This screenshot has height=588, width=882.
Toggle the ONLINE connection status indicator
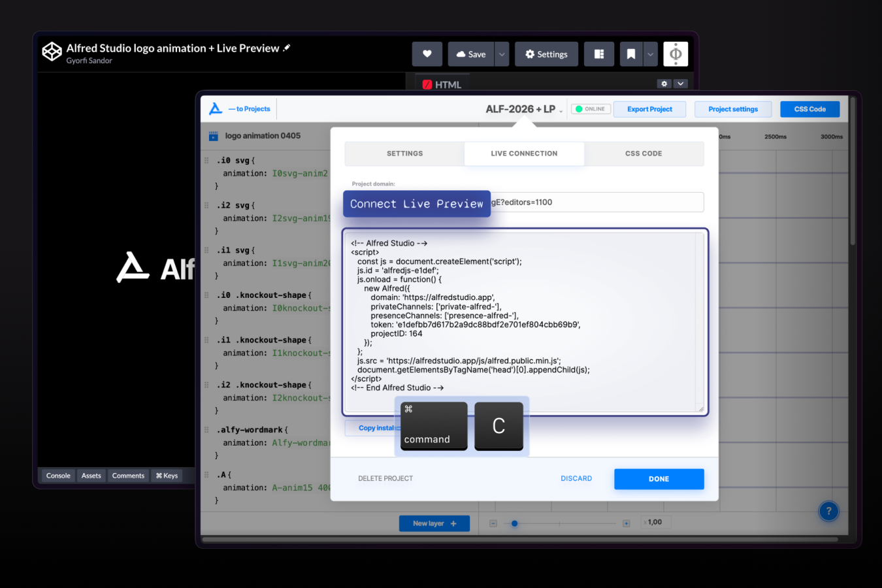(x=591, y=109)
